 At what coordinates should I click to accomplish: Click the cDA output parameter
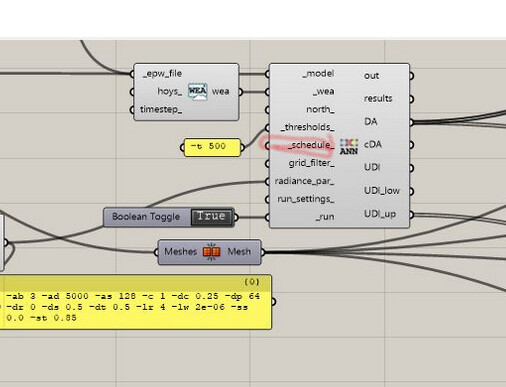(x=373, y=144)
